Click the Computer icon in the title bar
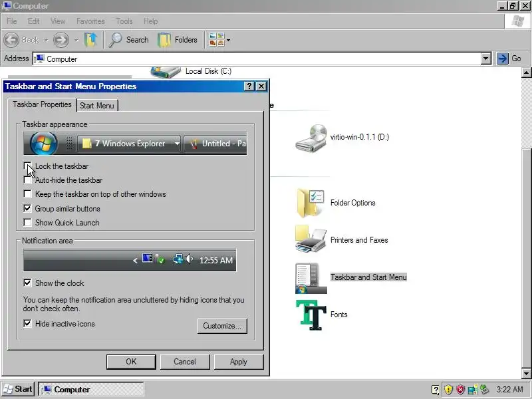532x399 pixels. point(7,6)
